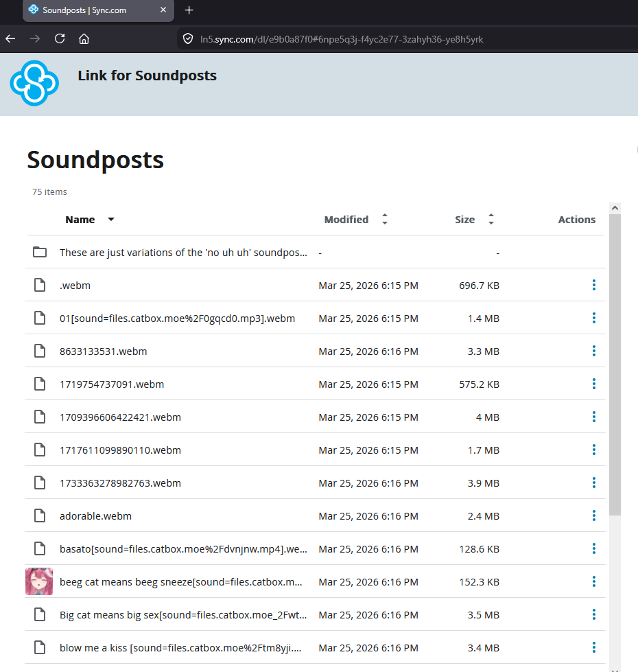Open the 'no uh uh' variations folder icon
Viewport: 638px width, 672px height.
40,252
